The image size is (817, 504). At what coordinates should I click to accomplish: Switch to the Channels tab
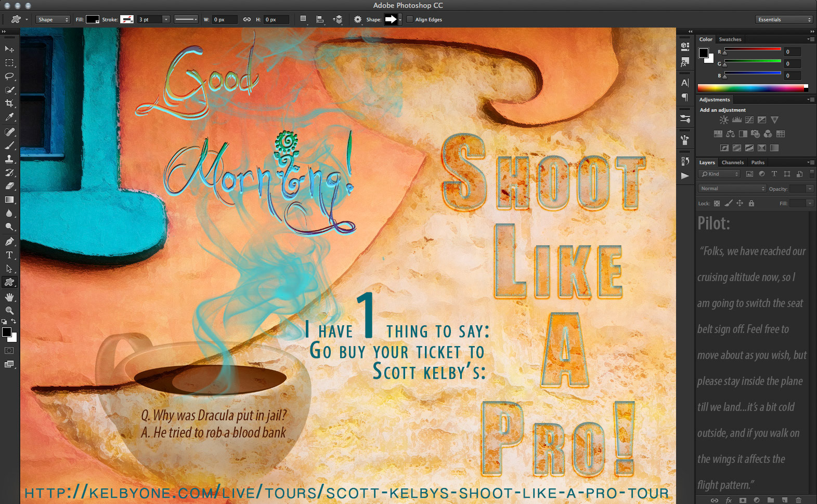[733, 163]
